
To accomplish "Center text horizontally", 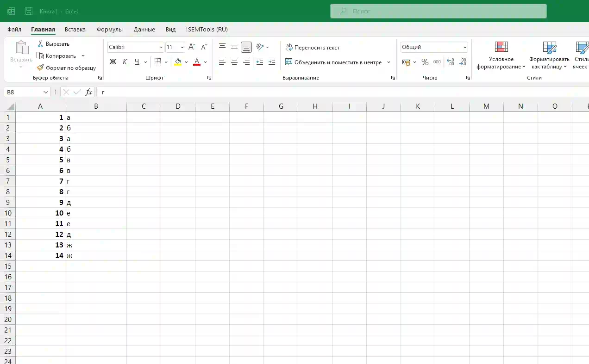I will (x=234, y=62).
